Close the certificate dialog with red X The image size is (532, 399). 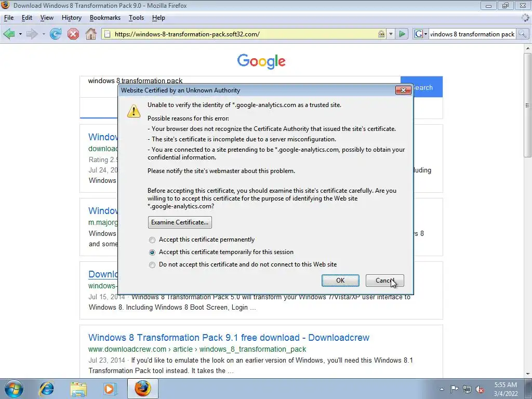(403, 90)
